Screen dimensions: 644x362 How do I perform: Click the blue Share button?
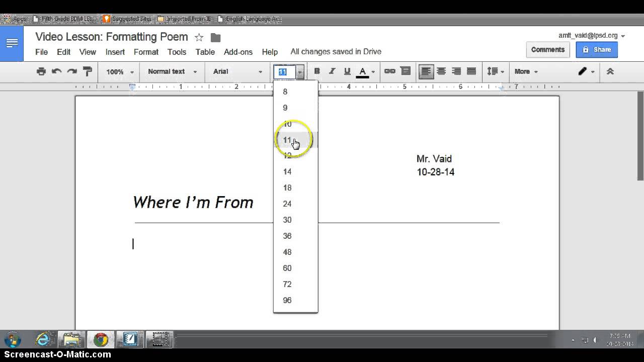[597, 50]
